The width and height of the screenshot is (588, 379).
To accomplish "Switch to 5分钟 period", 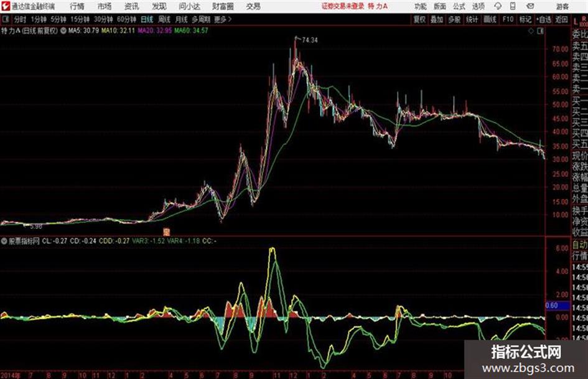I will (x=58, y=19).
